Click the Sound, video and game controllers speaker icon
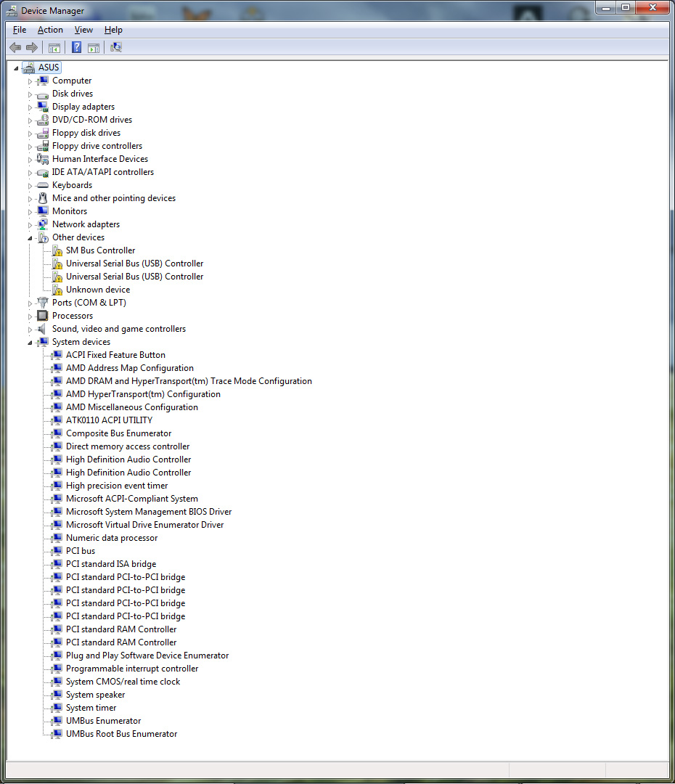Screen dimensions: 675x784 pyautogui.click(x=43, y=329)
